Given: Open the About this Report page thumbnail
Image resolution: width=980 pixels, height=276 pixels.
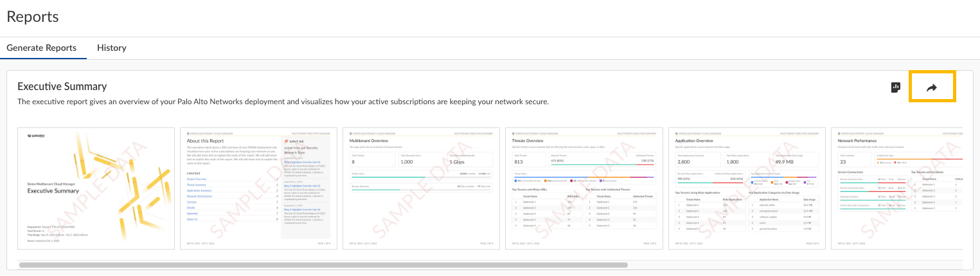Looking at the screenshot, I should 258,188.
